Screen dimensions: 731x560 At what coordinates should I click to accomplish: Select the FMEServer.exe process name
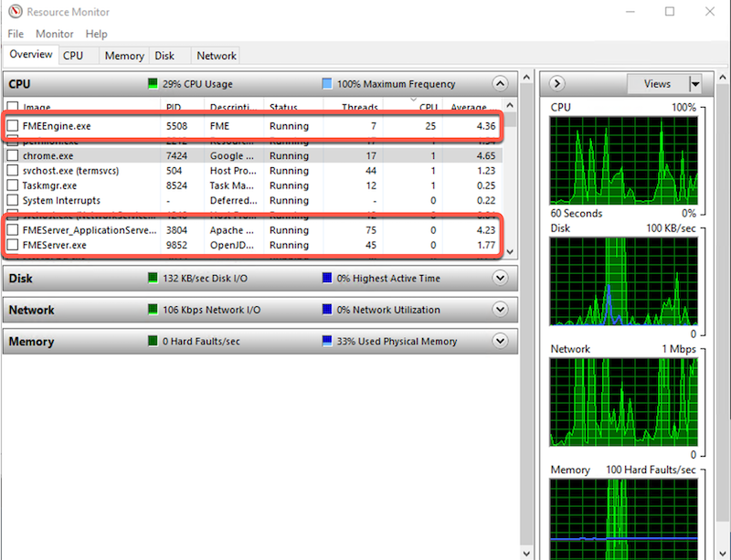click(x=55, y=245)
